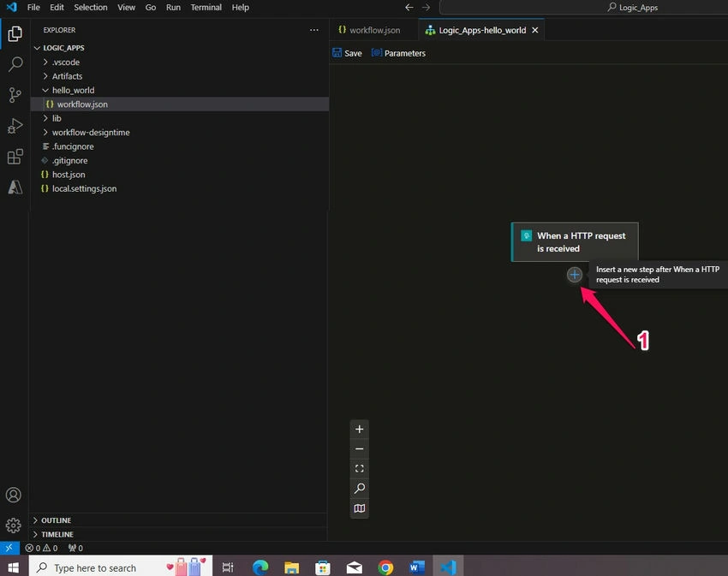Image resolution: width=728 pixels, height=576 pixels.
Task: Expand the workflow-designtime folder
Action: point(180,133)
